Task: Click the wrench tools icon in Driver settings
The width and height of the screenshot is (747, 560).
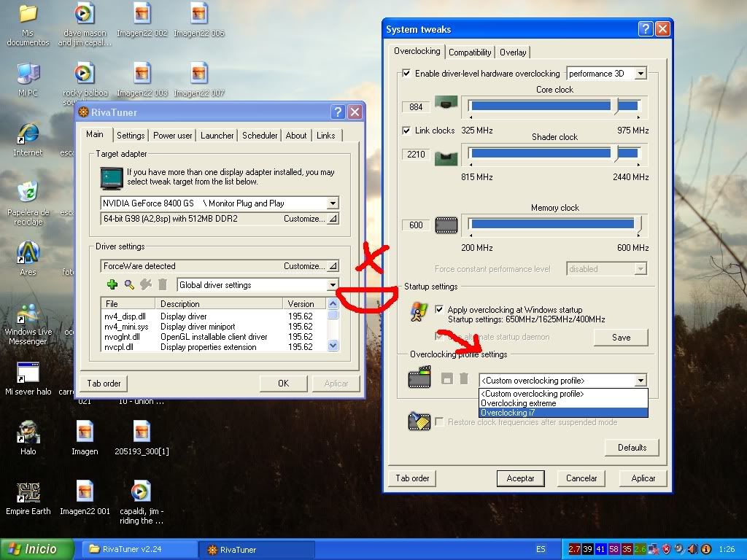Action: (146, 285)
